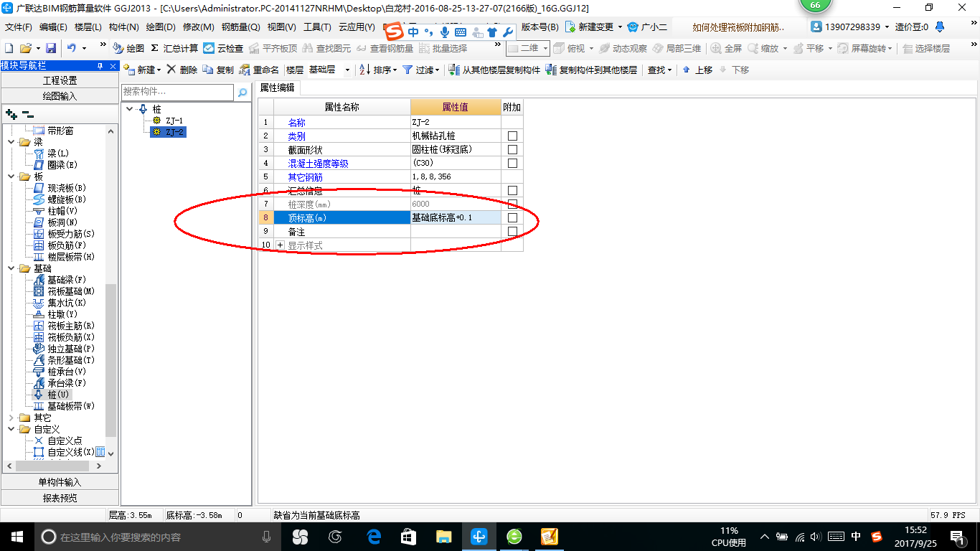Open 编辑(E) menu
Viewport: 980px width, 551px height.
[x=53, y=27]
